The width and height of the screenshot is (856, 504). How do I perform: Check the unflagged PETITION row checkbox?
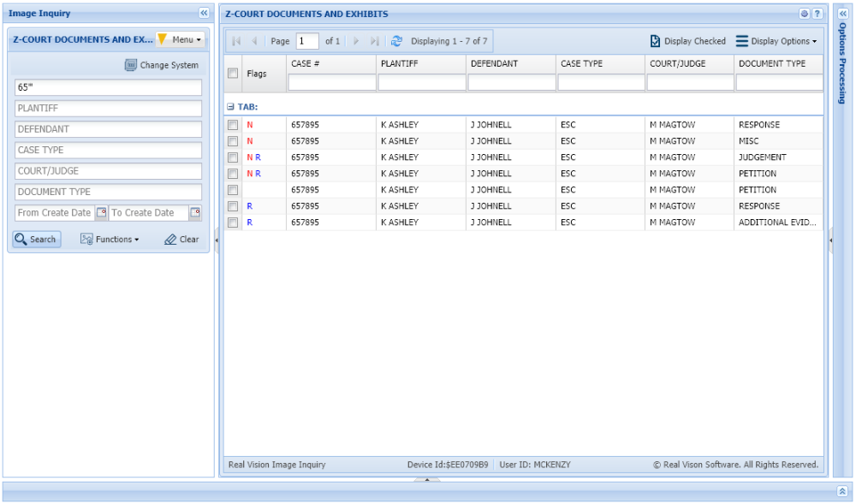pos(233,190)
